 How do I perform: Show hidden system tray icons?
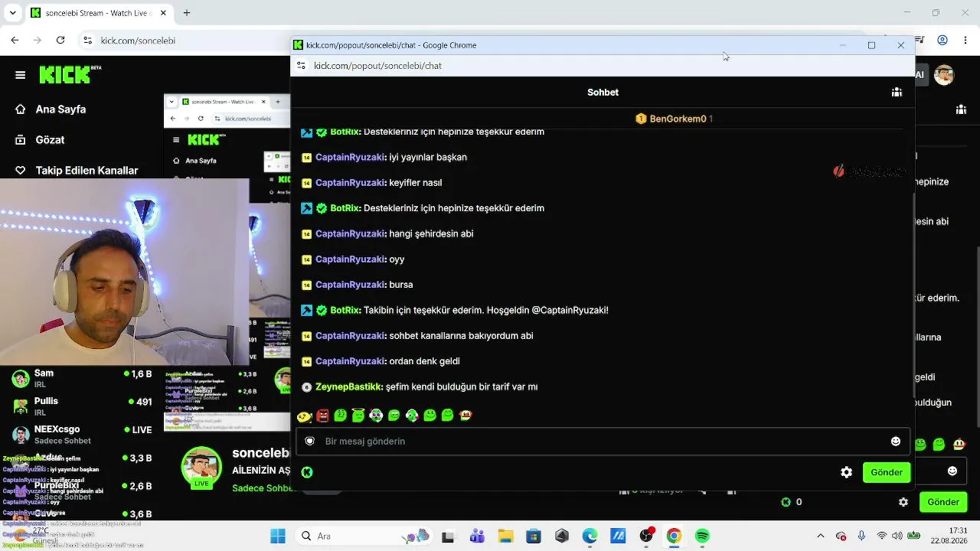click(x=821, y=536)
